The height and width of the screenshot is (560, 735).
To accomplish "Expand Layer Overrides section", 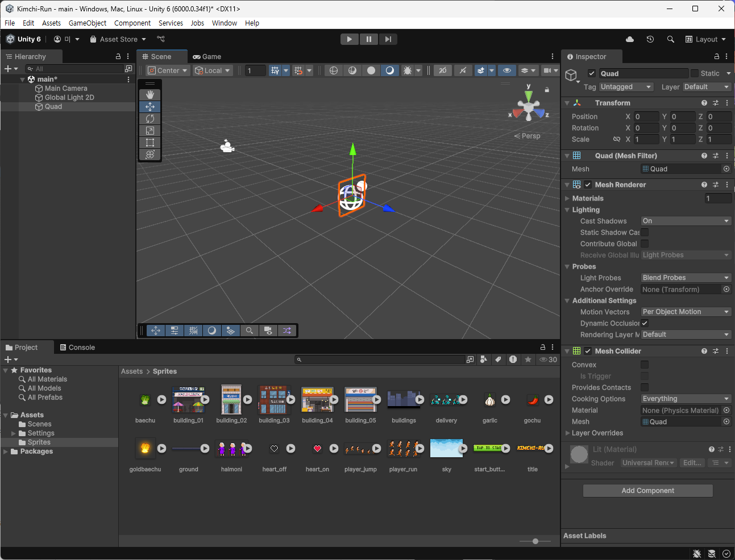I will 567,433.
